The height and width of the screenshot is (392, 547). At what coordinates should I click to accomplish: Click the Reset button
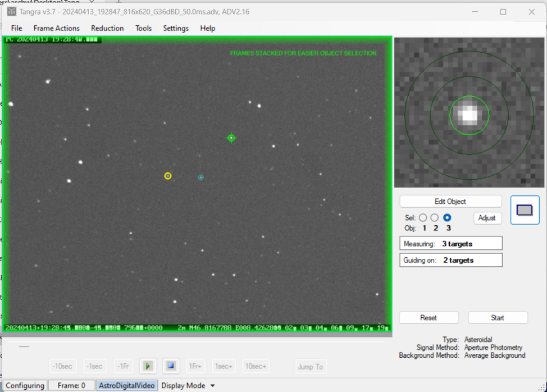click(429, 318)
